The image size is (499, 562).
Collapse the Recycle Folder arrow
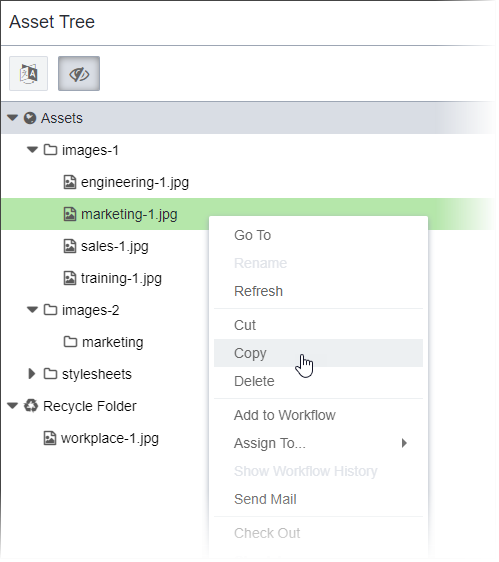(x=13, y=406)
